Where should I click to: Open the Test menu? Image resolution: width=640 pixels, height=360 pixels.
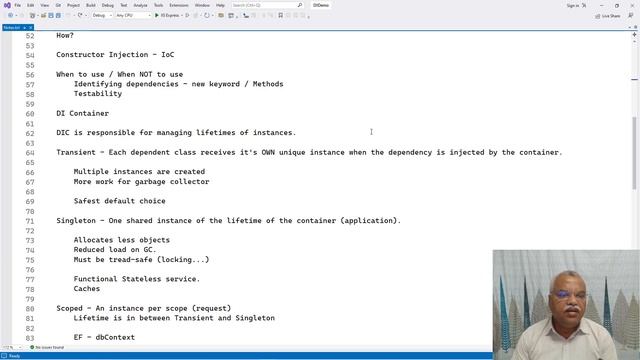(x=124, y=5)
